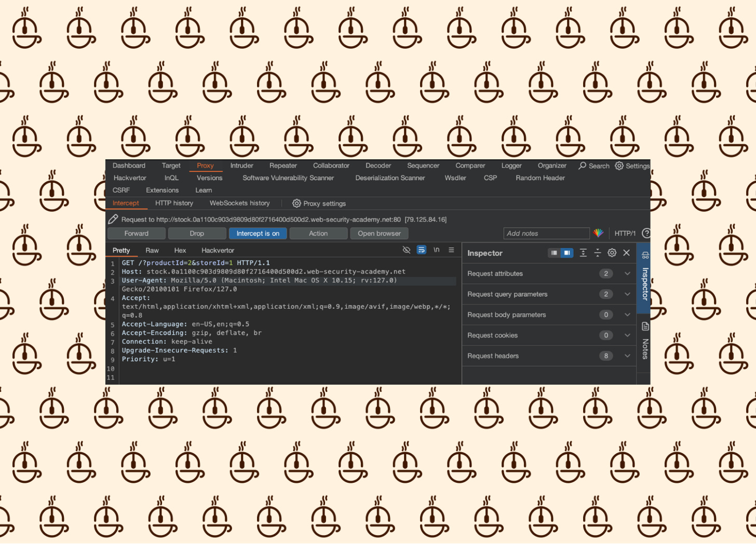Open the Intruder tab
The width and height of the screenshot is (756, 544).
pos(242,166)
